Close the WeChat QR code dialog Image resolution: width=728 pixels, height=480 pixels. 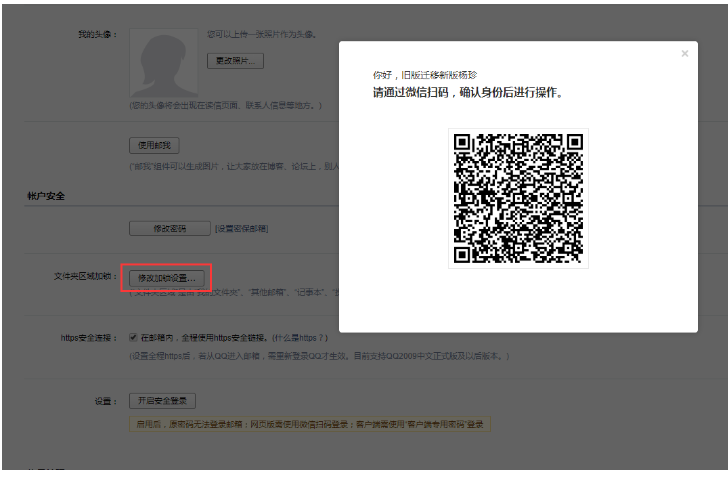[685, 54]
